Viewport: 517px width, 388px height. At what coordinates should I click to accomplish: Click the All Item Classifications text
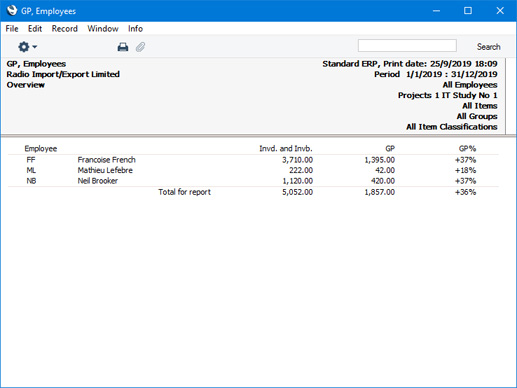click(452, 127)
